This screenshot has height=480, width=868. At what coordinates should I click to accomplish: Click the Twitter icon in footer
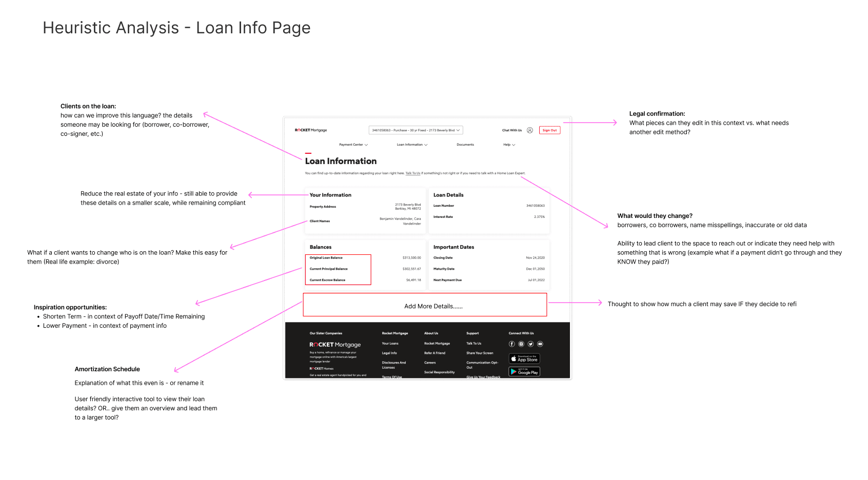tap(530, 344)
